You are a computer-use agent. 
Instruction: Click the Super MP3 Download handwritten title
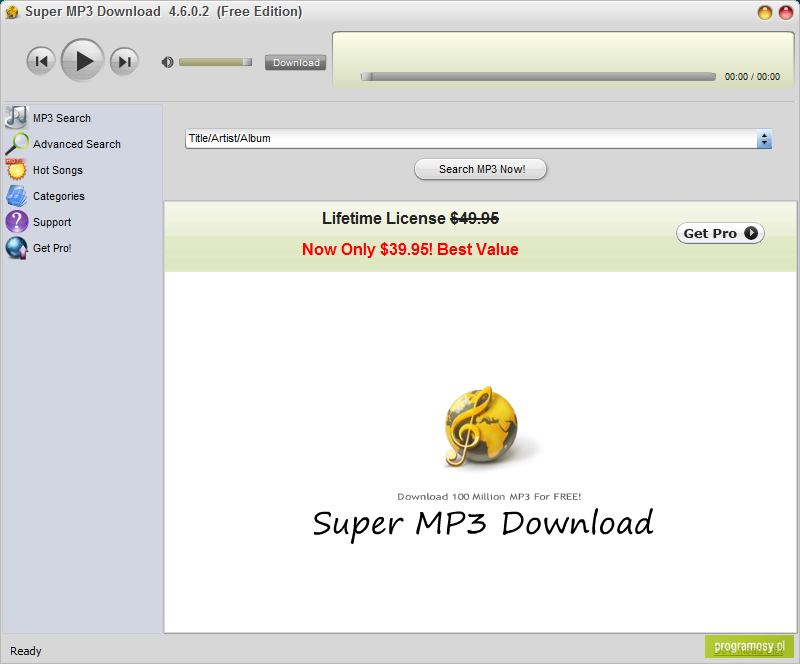tap(483, 525)
